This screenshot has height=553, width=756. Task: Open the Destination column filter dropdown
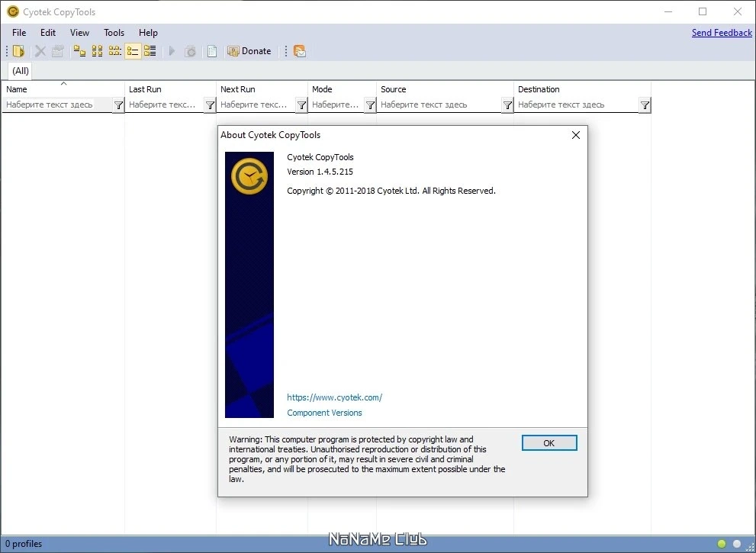(645, 105)
